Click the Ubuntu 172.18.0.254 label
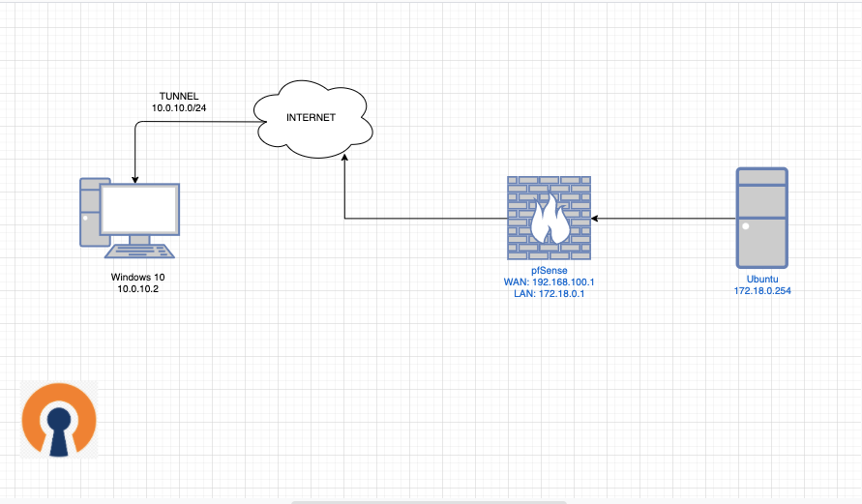Viewport: 862px width, 504px height. click(x=762, y=285)
